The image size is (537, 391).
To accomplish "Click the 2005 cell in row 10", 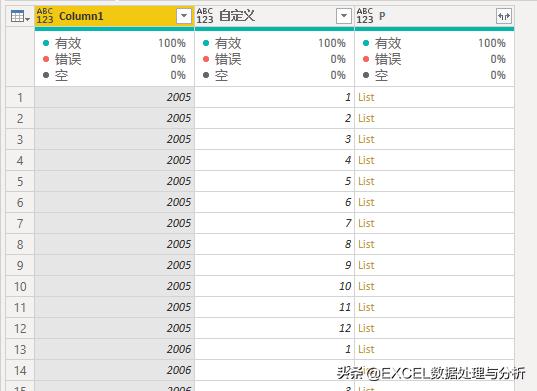I will click(x=114, y=286).
